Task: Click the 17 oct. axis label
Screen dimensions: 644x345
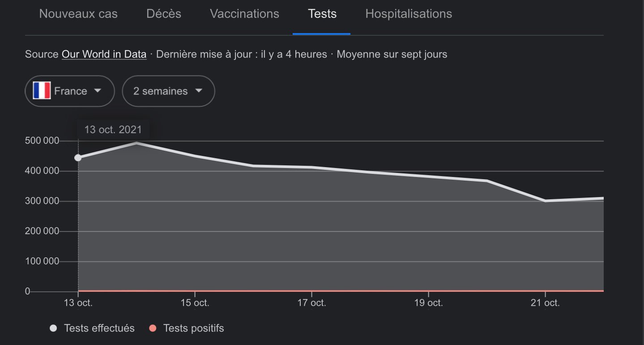Action: pyautogui.click(x=312, y=303)
